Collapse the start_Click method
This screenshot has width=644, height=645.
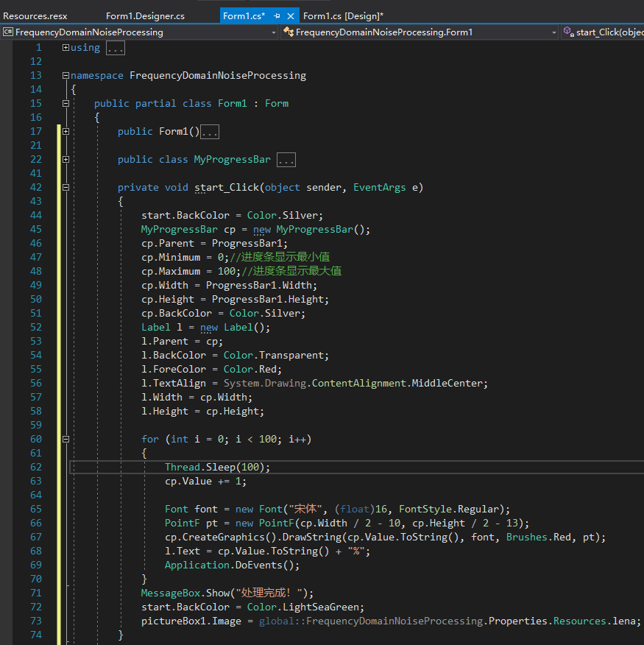tap(66, 187)
